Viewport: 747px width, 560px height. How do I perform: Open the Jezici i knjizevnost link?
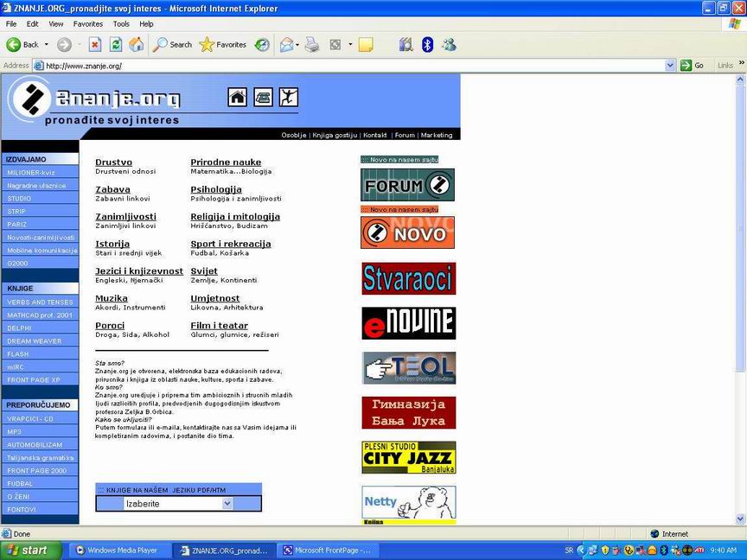[139, 271]
